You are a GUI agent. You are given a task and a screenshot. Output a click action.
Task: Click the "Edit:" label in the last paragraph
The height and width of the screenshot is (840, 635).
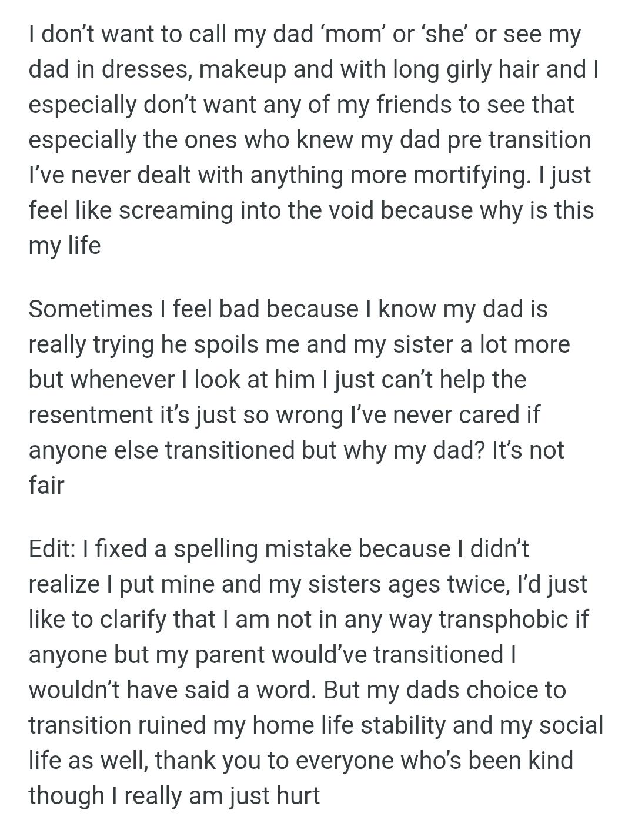pyautogui.click(x=52, y=549)
